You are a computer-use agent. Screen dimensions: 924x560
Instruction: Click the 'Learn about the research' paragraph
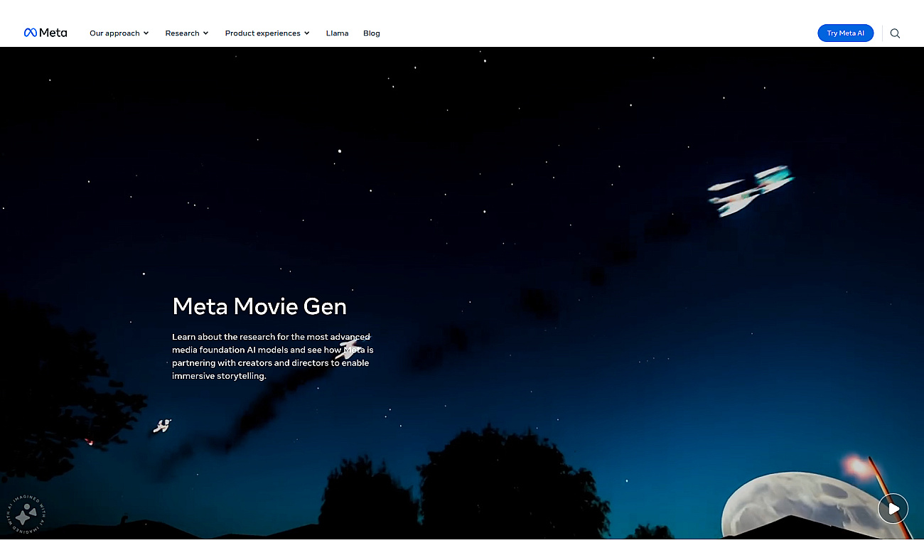[272, 356]
